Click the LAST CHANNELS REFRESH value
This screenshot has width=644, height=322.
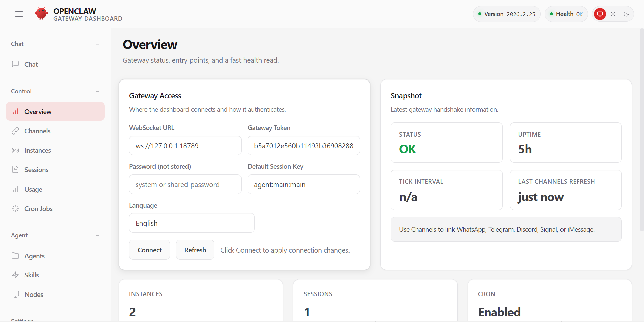(x=541, y=197)
